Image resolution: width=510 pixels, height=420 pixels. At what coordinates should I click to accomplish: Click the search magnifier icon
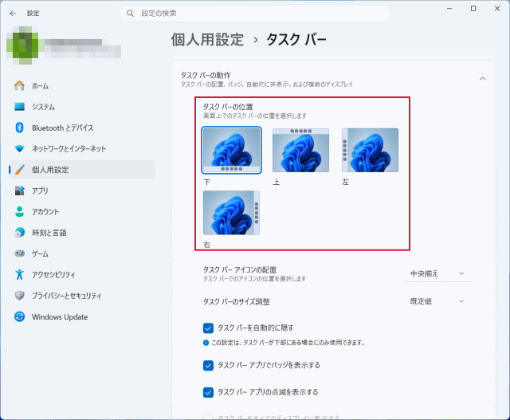click(130, 14)
